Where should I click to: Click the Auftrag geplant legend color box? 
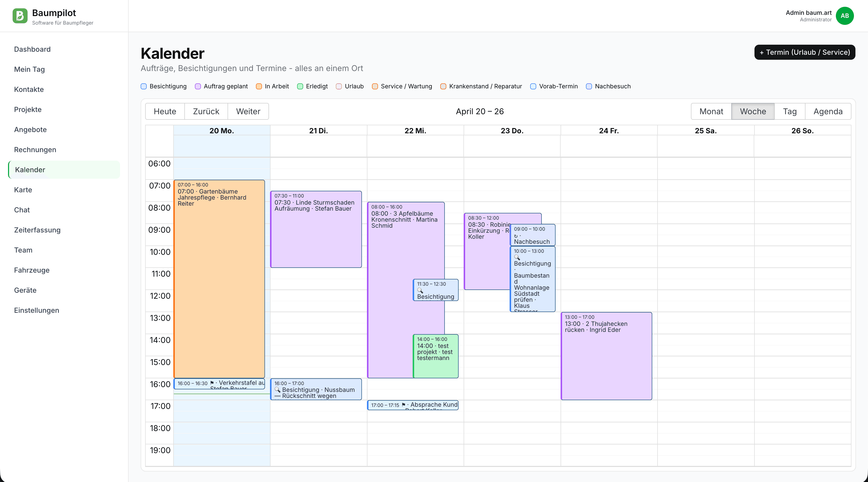click(198, 86)
